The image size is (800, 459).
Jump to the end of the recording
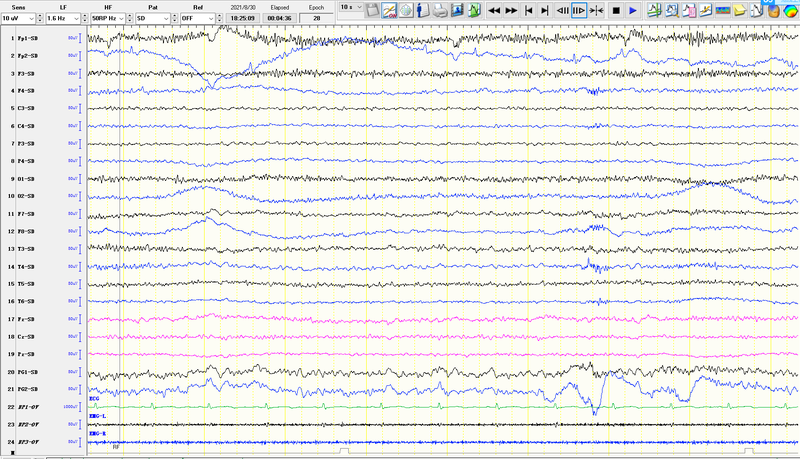coord(546,10)
